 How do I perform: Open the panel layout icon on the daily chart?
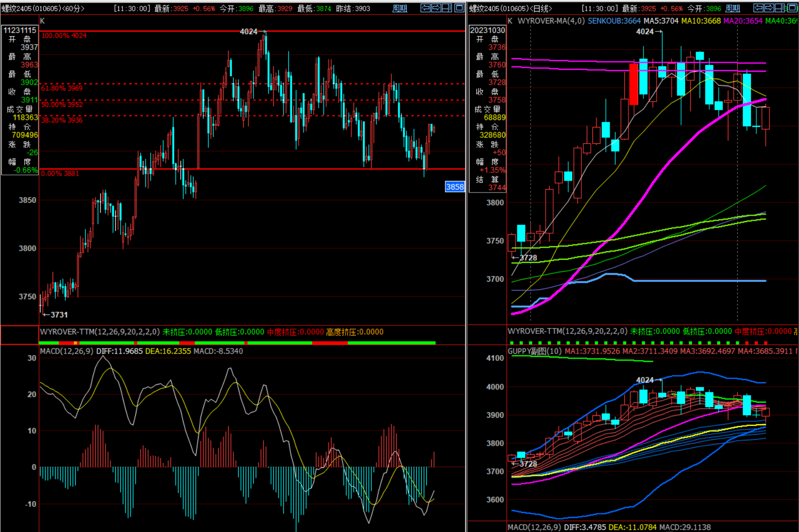pyautogui.click(x=780, y=8)
